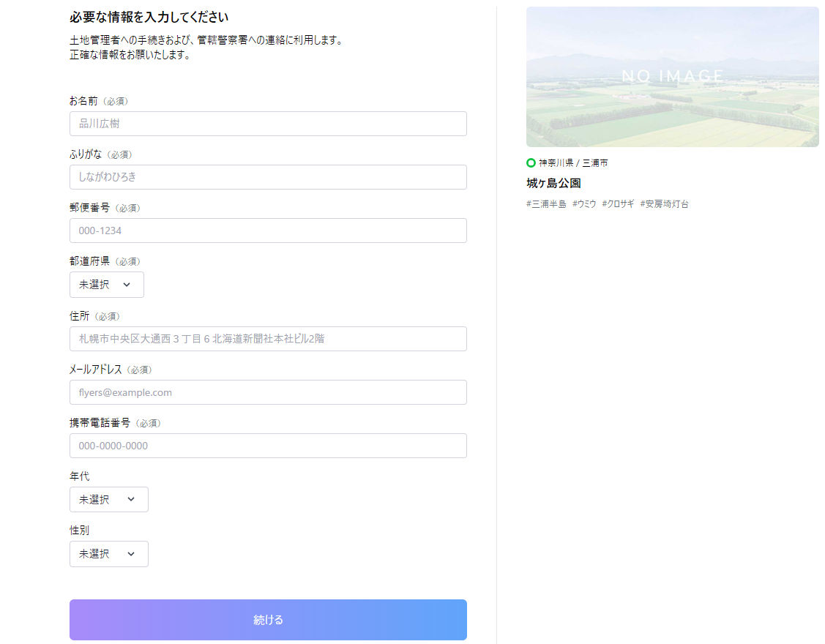Focus the ふりがな input field
Viewport: 825px width, 644px height.
pos(268,177)
